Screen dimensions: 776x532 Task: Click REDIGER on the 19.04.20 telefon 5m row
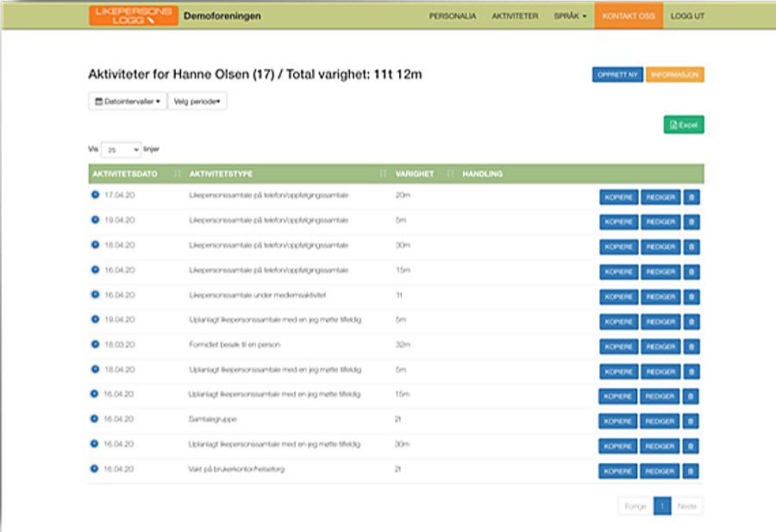pyautogui.click(x=660, y=222)
